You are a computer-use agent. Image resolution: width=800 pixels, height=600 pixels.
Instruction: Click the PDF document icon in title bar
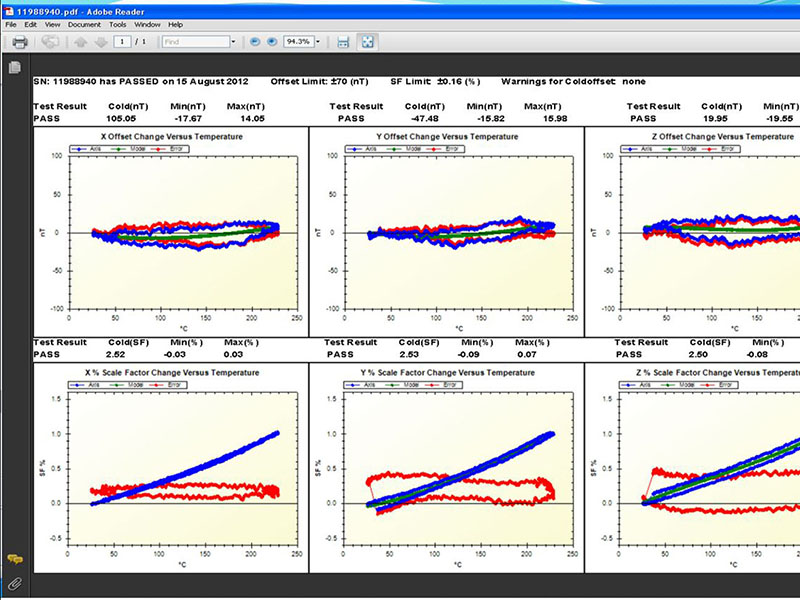(9, 11)
